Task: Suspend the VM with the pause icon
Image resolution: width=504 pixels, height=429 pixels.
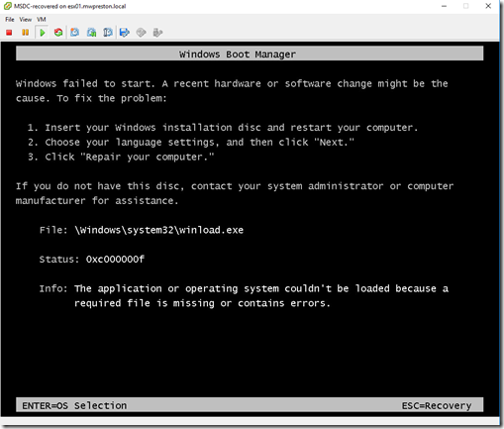Action: click(25, 33)
